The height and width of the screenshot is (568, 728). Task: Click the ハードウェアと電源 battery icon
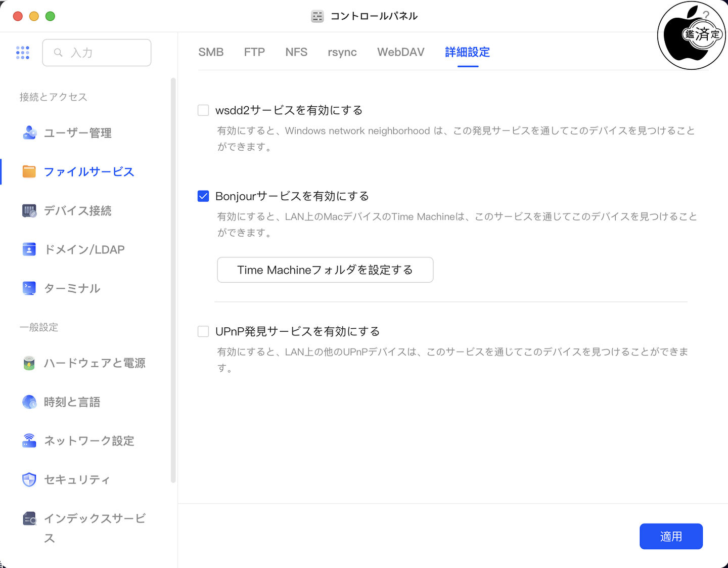pyautogui.click(x=29, y=363)
